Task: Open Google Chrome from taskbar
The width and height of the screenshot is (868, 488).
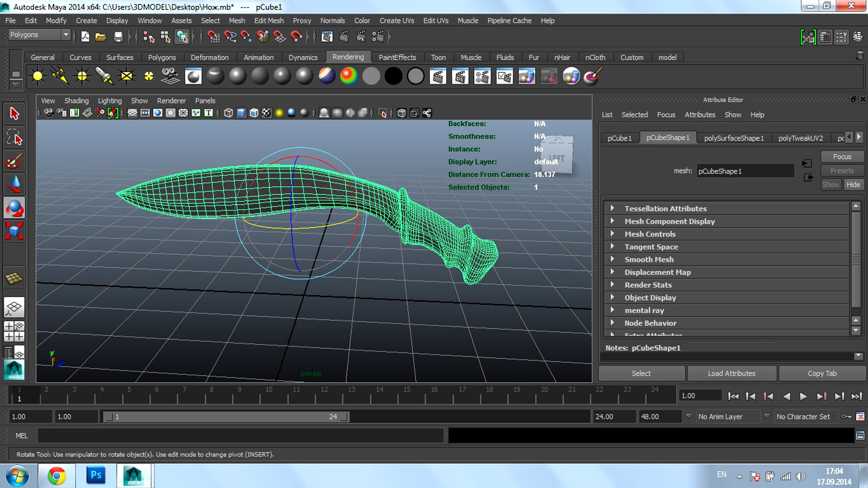Action: pos(57,476)
